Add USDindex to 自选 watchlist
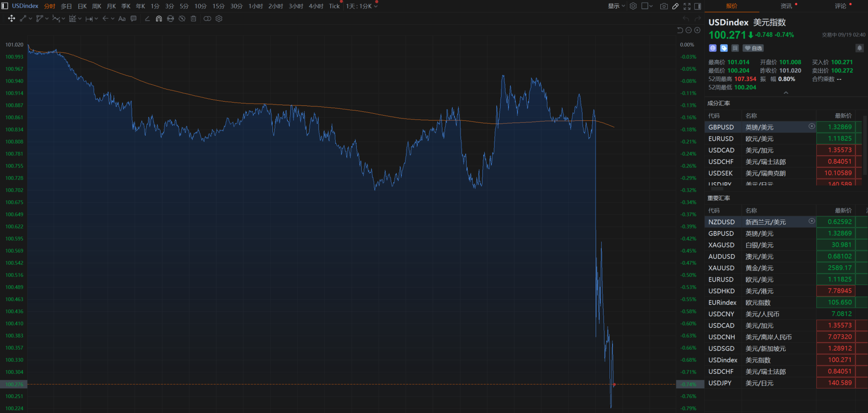 pyautogui.click(x=753, y=48)
